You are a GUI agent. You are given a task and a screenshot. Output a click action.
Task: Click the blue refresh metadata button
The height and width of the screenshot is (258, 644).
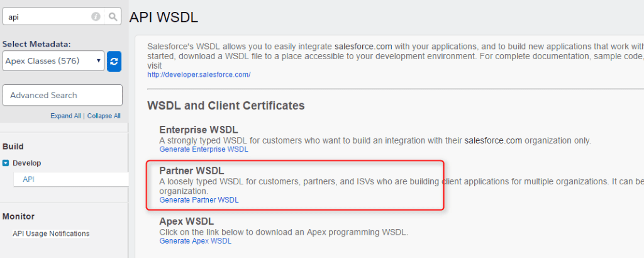(x=114, y=62)
